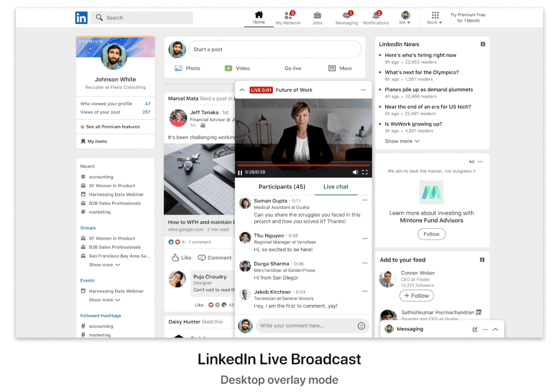
Task: Switch to the Participants (45) tab
Action: [x=282, y=187]
